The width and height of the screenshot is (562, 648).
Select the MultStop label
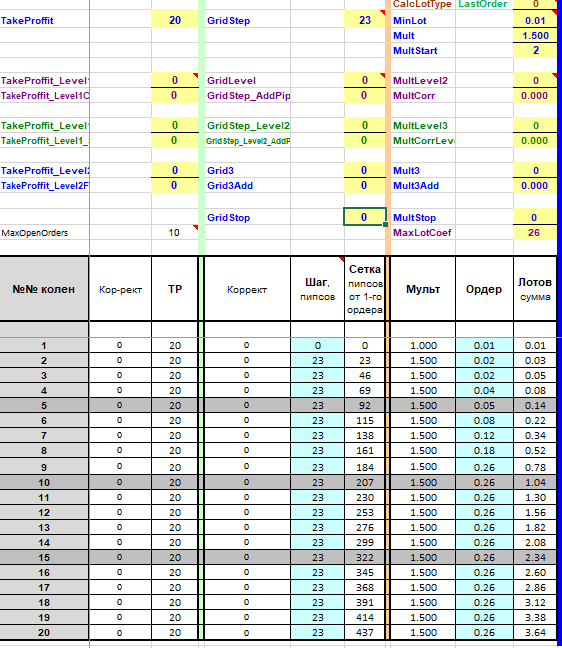(414, 218)
